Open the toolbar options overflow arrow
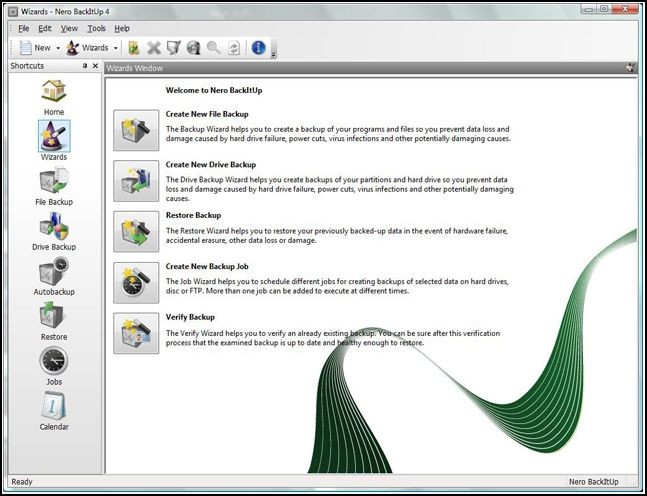The height and width of the screenshot is (496, 647). 273,54
